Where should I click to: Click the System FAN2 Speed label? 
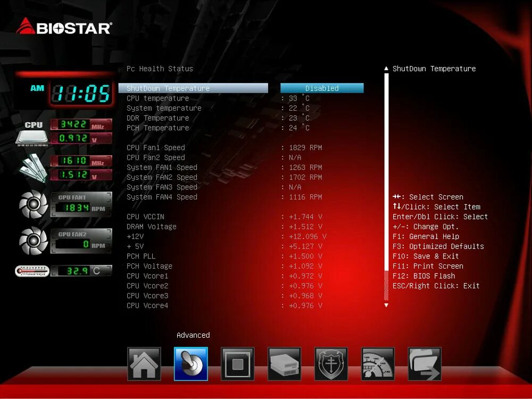(x=162, y=177)
